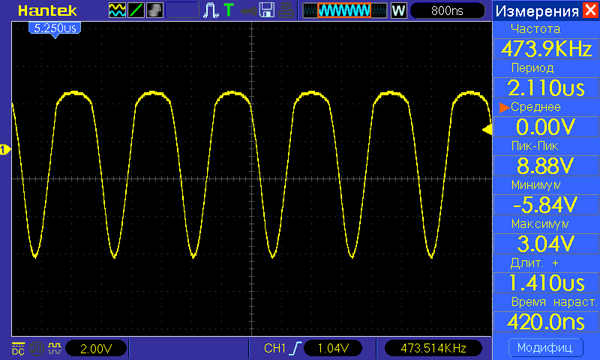
Task: Click the key lock icon
Action: pos(249,11)
